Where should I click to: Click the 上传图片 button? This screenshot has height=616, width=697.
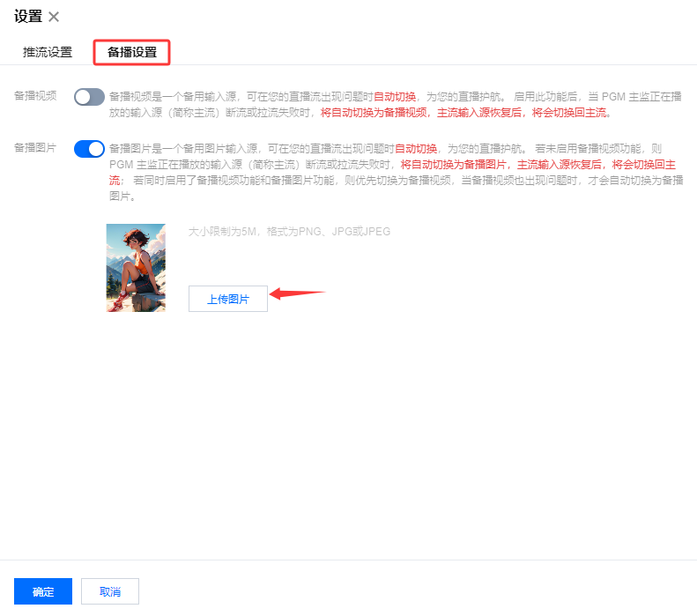[228, 299]
